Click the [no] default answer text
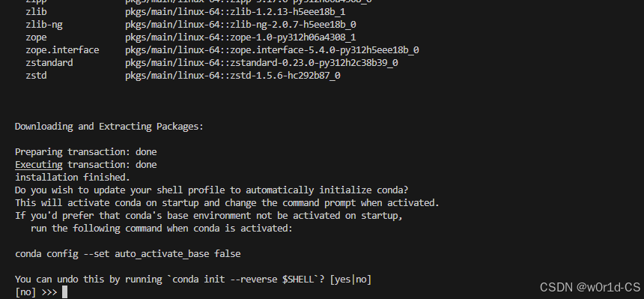The height and width of the screenshot is (299, 644). (x=25, y=292)
